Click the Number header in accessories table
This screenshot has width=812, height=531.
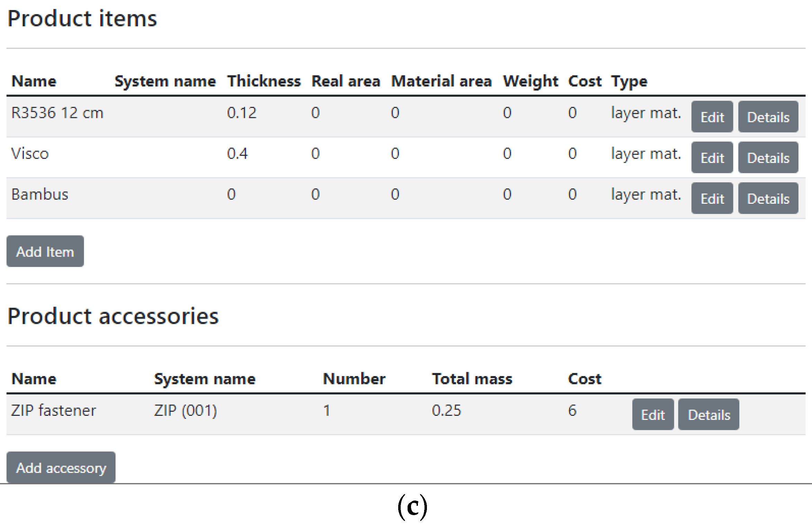point(354,379)
